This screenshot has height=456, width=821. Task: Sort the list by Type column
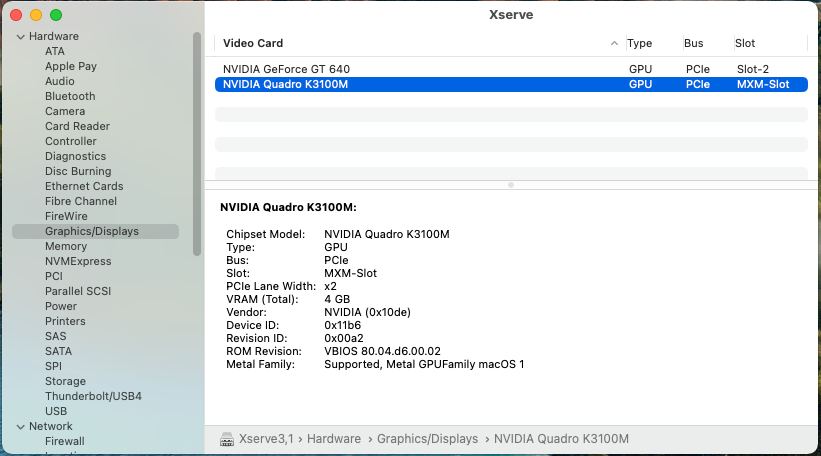(x=639, y=43)
